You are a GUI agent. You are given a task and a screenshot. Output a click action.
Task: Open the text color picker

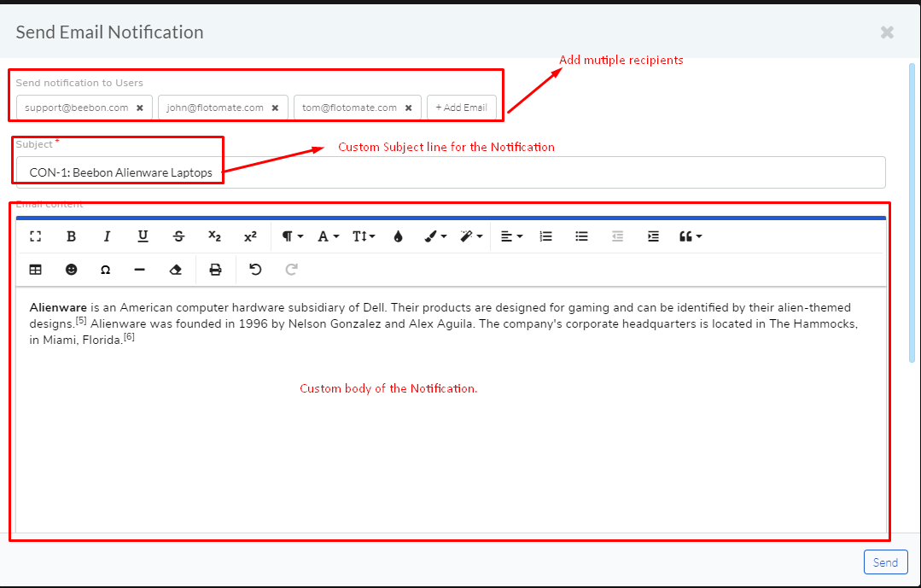click(x=399, y=236)
